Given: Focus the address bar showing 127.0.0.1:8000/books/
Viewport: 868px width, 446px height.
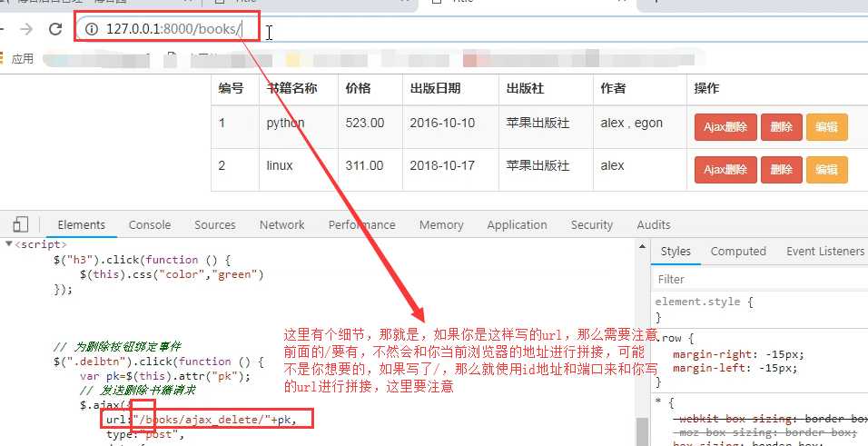Looking at the screenshot, I should point(470,29).
